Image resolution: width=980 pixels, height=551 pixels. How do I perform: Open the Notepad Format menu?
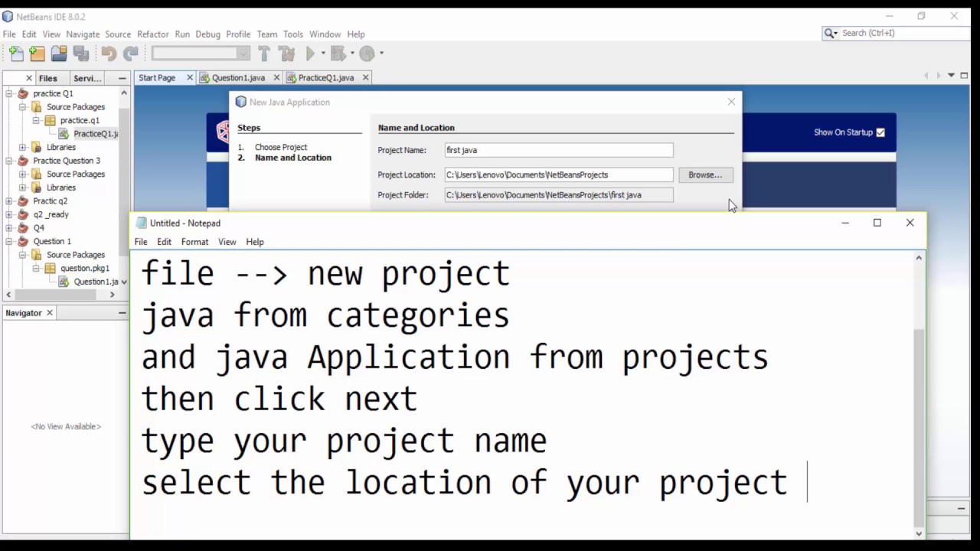point(194,242)
